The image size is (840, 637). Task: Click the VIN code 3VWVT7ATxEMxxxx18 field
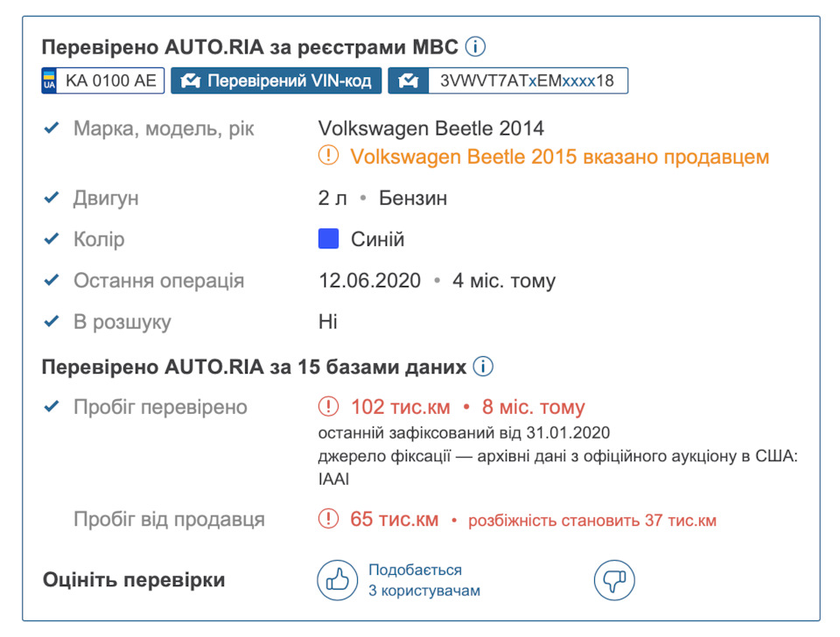(527, 81)
